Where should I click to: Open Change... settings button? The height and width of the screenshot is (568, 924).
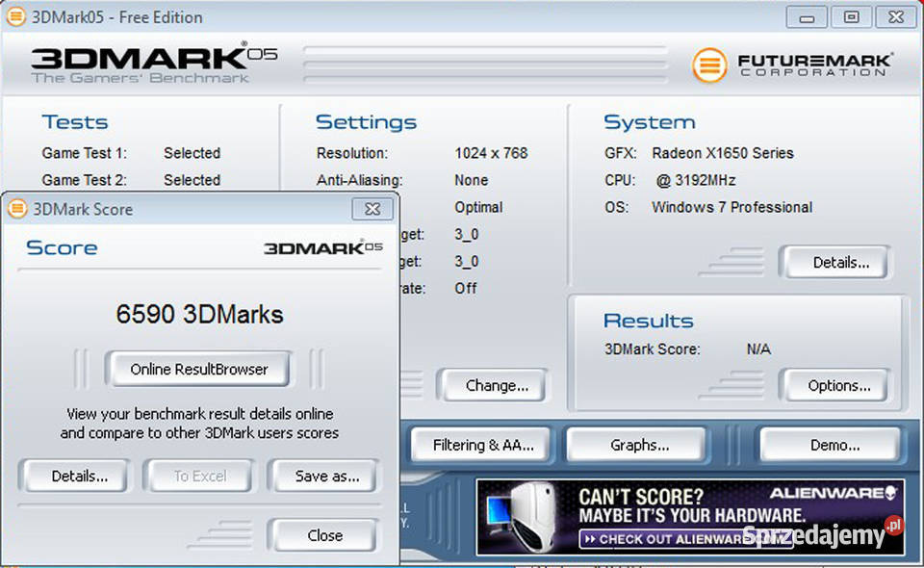(497, 385)
